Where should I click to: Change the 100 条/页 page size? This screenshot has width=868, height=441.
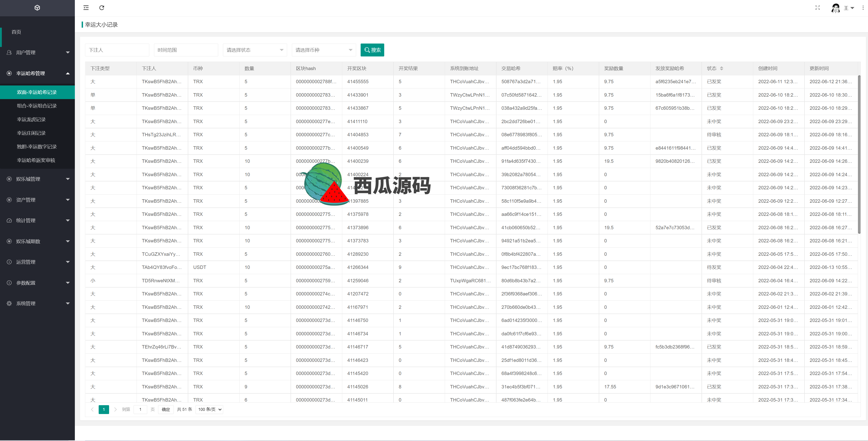[x=210, y=409]
